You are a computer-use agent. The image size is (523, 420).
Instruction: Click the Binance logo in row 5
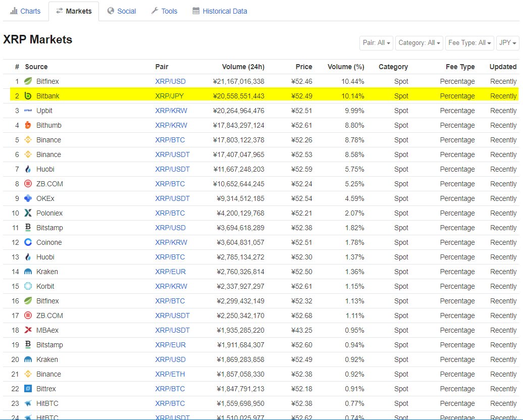pos(28,140)
